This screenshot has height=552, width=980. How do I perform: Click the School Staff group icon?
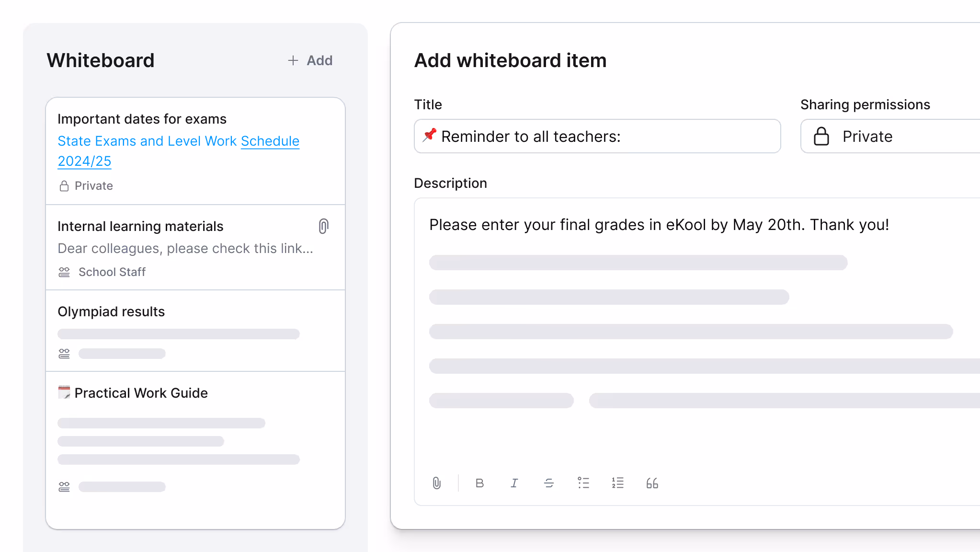(x=64, y=272)
